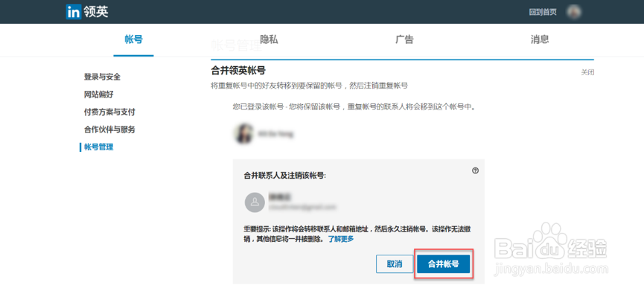Open 付费方案与支付 in the sidebar
This screenshot has width=644, height=291.
[x=109, y=112]
